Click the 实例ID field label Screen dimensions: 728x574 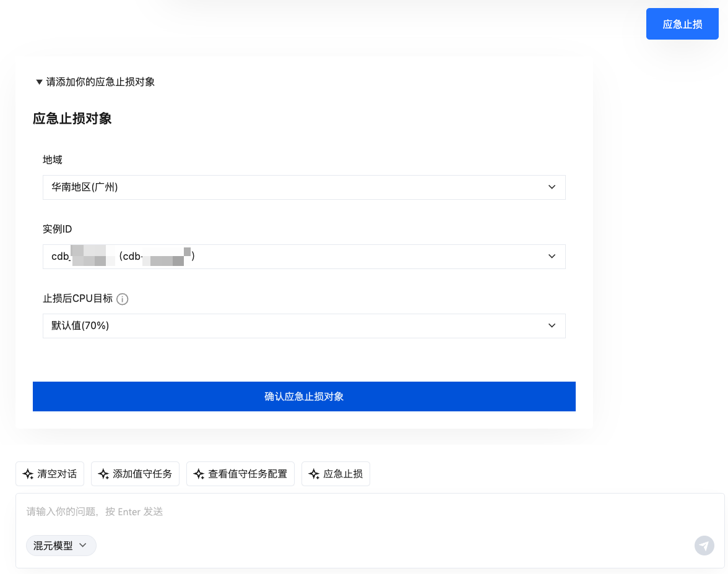58,229
